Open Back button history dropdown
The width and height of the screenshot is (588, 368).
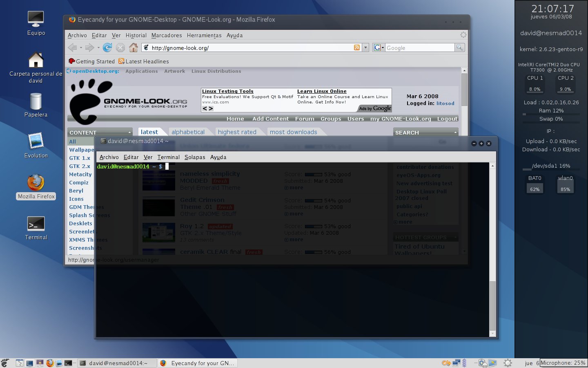click(x=81, y=48)
